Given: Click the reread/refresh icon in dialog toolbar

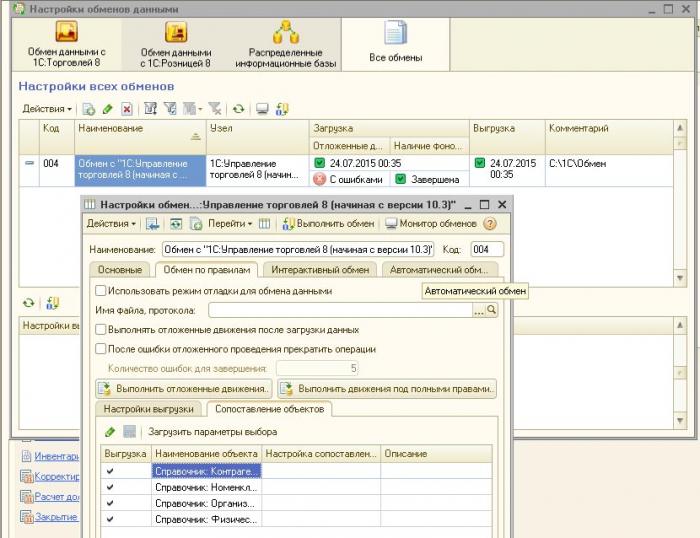Looking at the screenshot, I should (176, 224).
